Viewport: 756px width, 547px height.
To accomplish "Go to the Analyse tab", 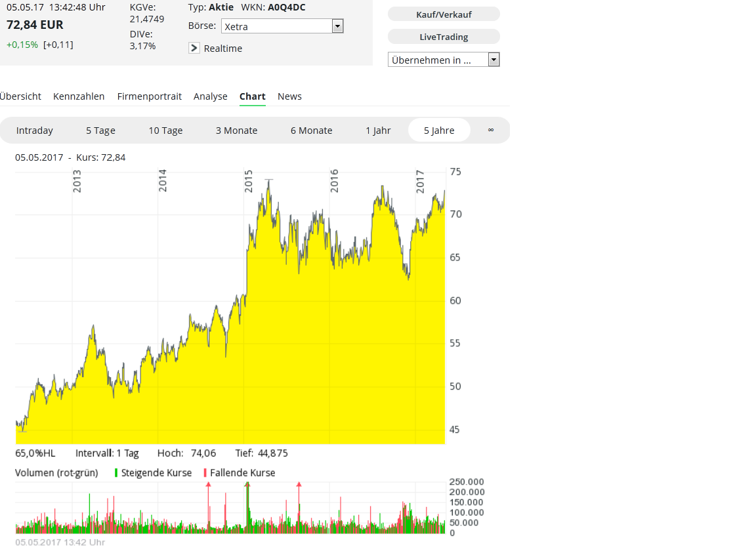I will coord(210,96).
